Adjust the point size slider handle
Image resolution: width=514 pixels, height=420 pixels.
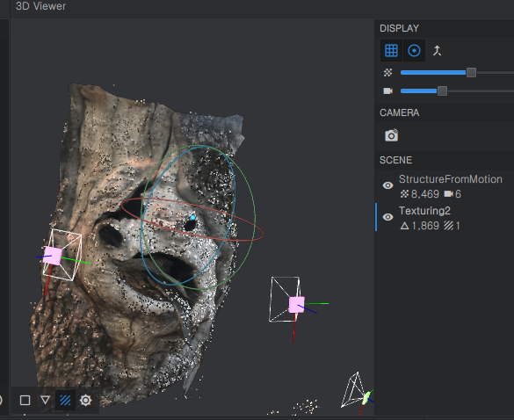[471, 72]
